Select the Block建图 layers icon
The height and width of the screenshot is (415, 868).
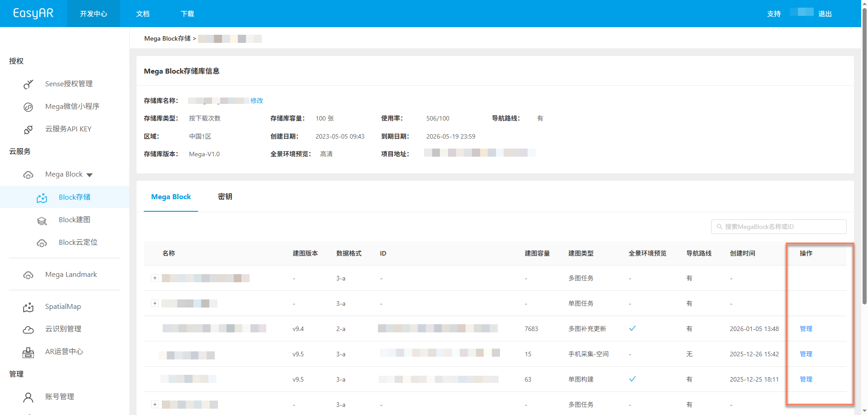pos(42,220)
